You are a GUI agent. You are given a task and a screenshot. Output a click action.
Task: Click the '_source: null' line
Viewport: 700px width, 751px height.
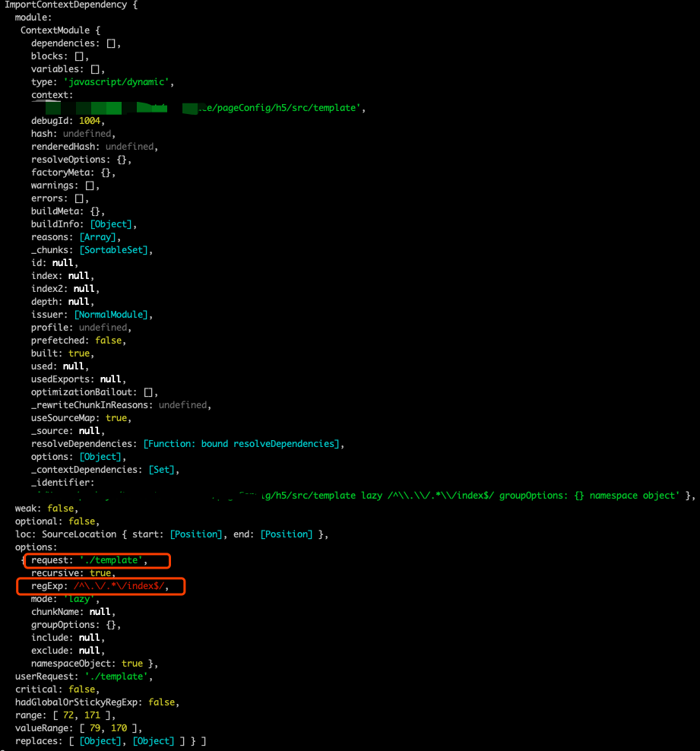click(68, 431)
